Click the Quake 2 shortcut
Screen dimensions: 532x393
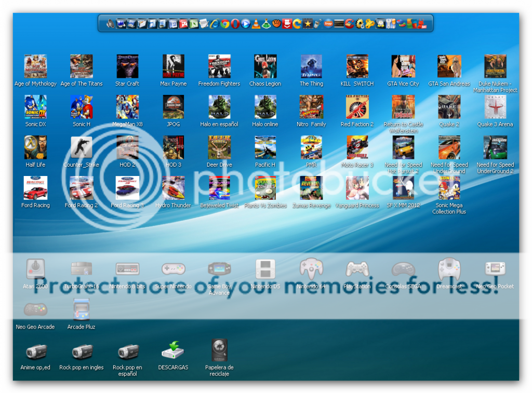click(449, 107)
